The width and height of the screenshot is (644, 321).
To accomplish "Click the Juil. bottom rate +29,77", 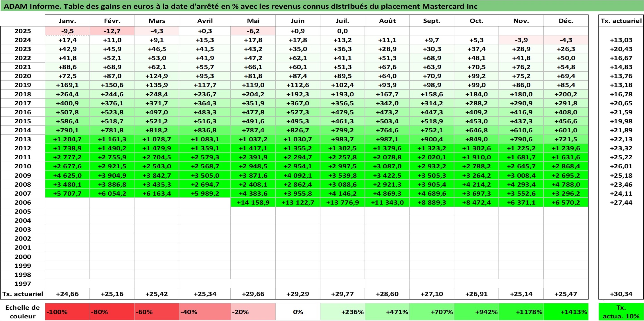I will 343,294.
